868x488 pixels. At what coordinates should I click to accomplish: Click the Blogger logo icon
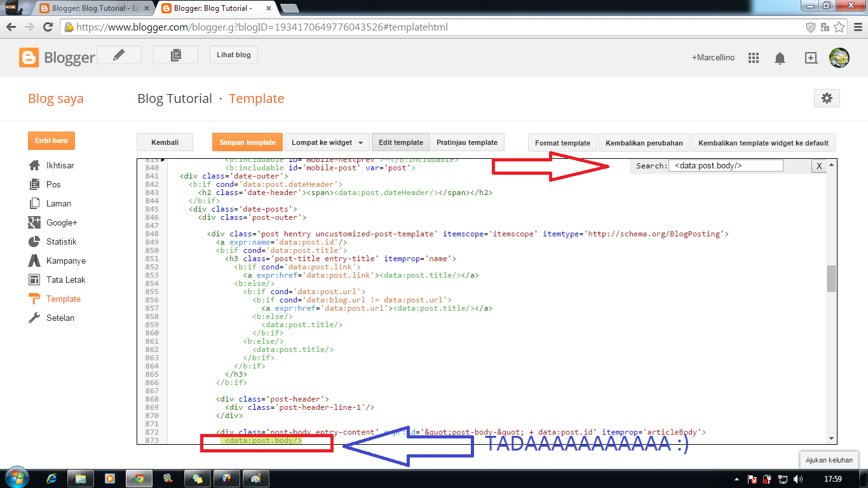(29, 58)
